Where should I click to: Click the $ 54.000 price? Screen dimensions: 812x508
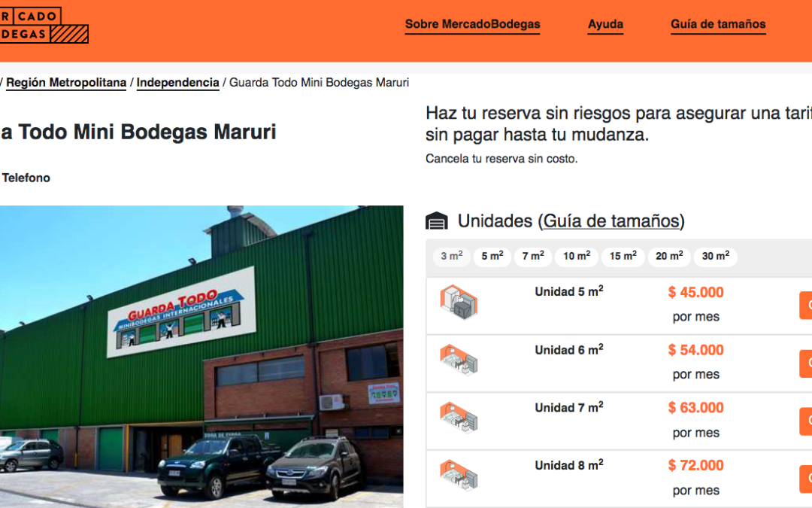point(695,350)
